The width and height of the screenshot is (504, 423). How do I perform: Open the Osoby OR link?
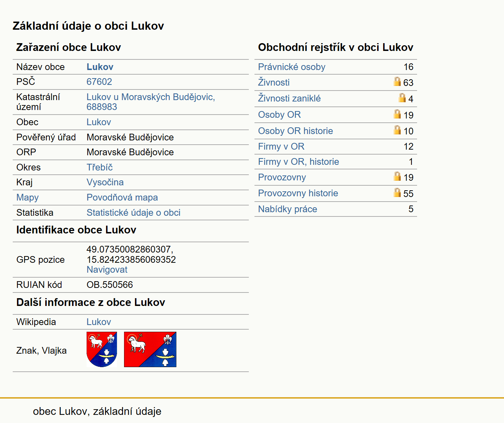pyautogui.click(x=279, y=115)
